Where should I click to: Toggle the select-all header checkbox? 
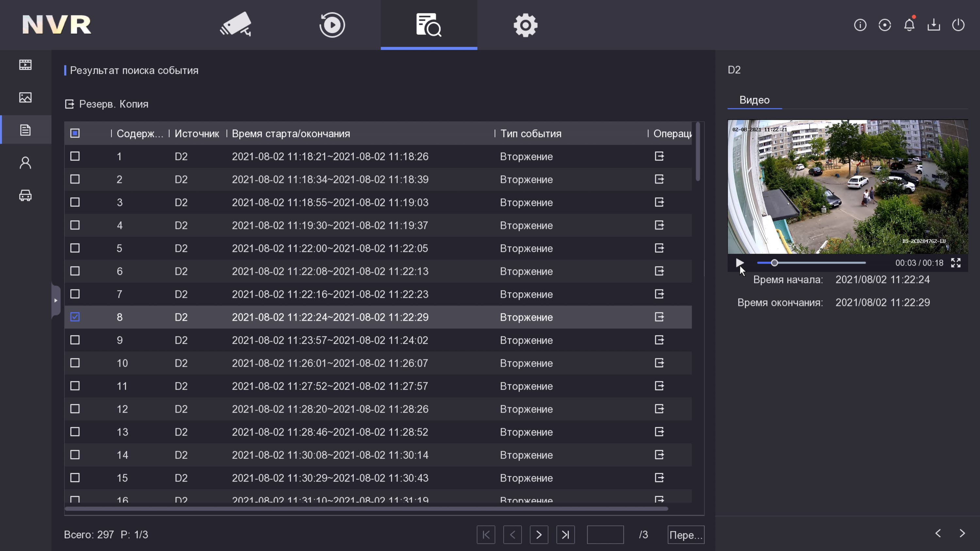75,134
